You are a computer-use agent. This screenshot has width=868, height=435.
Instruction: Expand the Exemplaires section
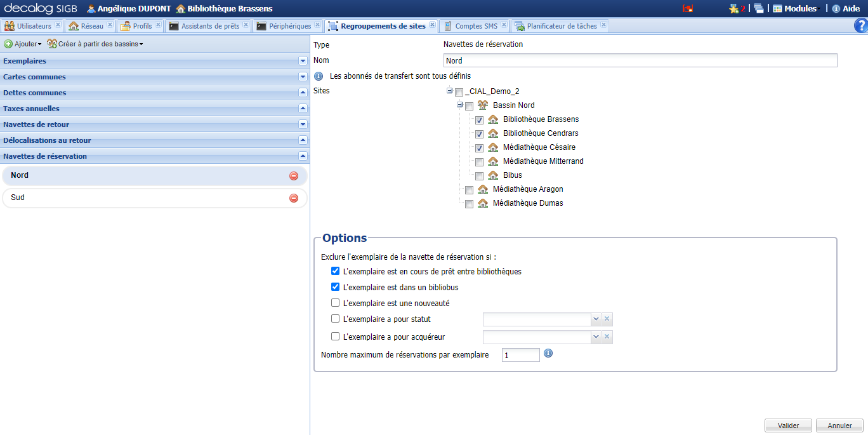pyautogui.click(x=303, y=61)
